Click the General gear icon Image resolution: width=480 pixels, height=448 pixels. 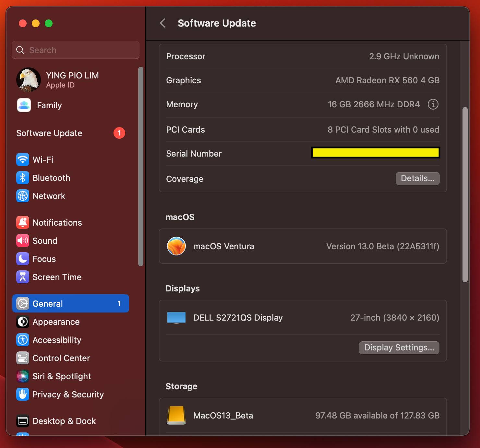(x=23, y=303)
